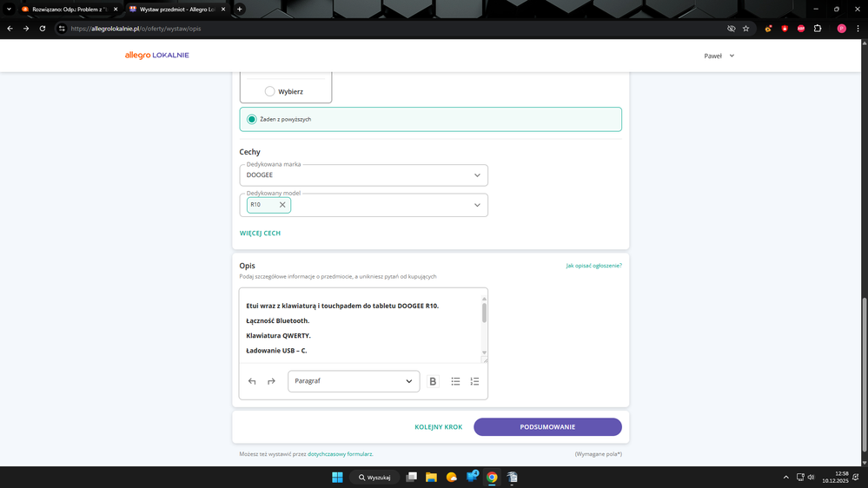Open Chrome extensions puzzle menu
The height and width of the screenshot is (488, 868).
pyautogui.click(x=817, y=29)
